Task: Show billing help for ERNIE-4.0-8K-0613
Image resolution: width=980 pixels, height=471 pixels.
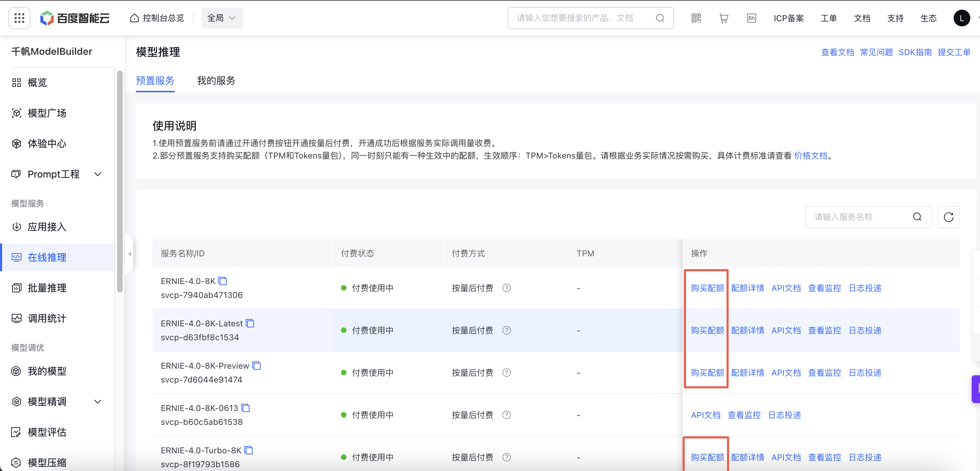Action: (x=506, y=415)
